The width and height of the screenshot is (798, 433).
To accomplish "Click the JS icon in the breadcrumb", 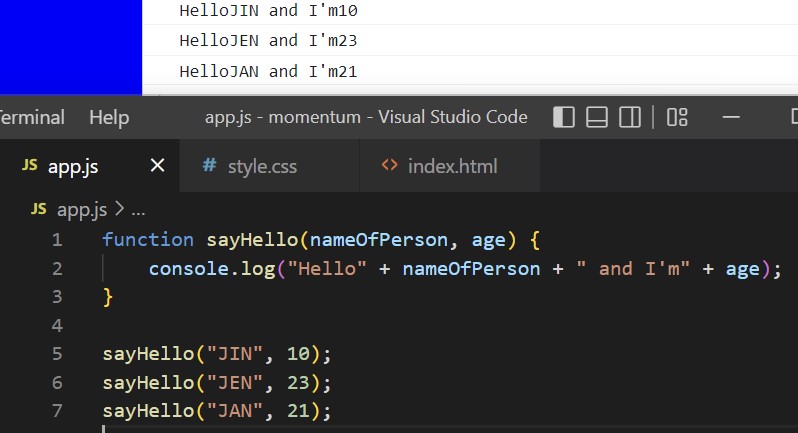I will (x=39, y=209).
